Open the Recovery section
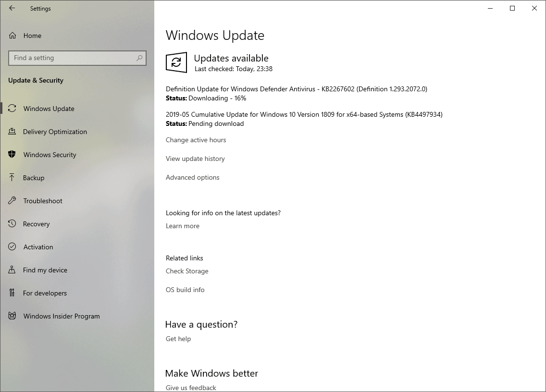This screenshot has width=546, height=392. [x=77, y=224]
